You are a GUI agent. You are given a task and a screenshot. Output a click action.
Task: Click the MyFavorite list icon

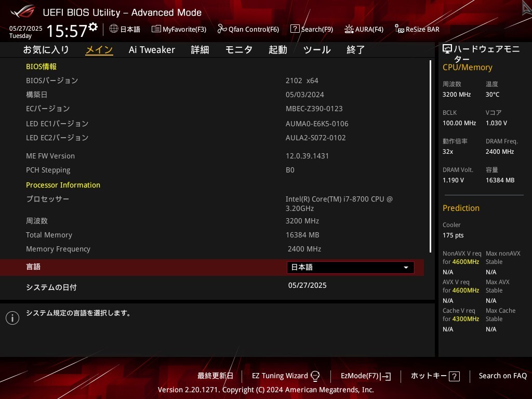coord(156,29)
